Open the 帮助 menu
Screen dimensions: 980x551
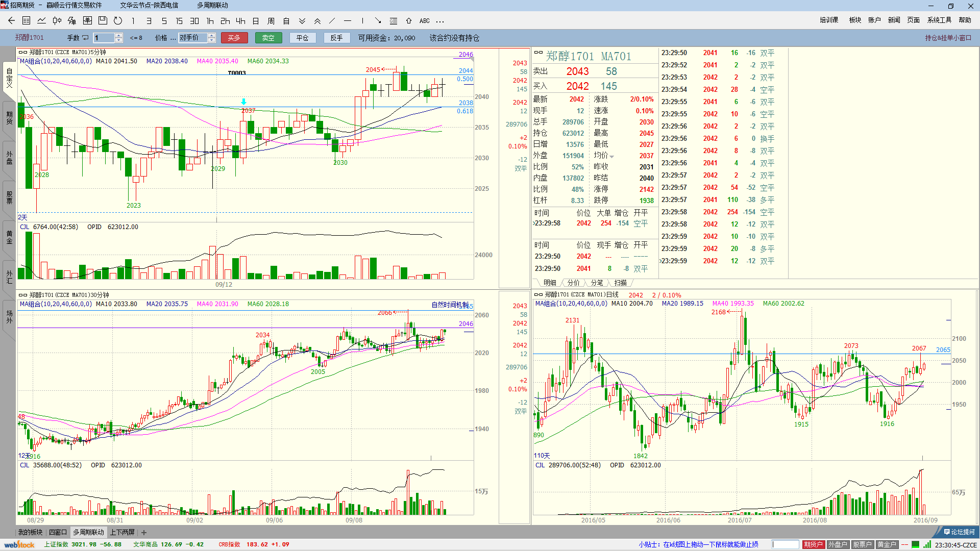tap(965, 20)
